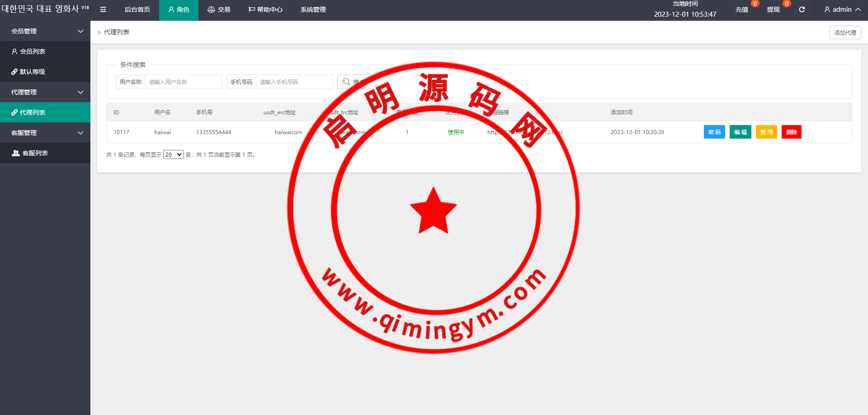Open the customer service list item
868x415 pixels.
35,153
